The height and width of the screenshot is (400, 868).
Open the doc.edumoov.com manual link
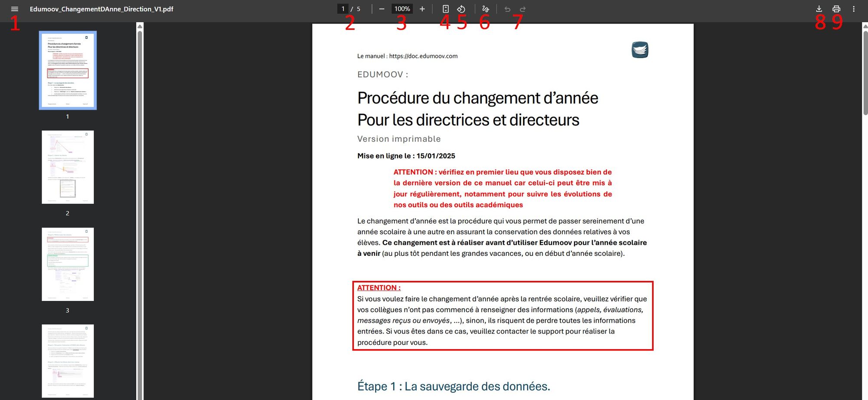(423, 56)
